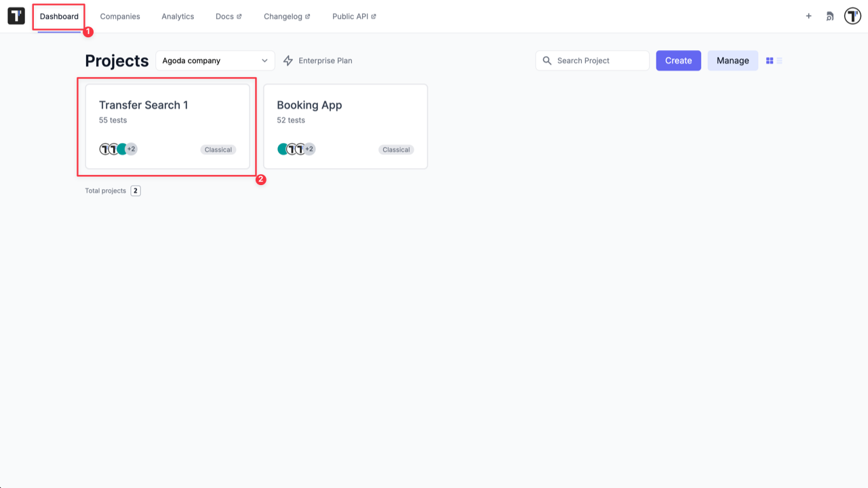Viewport: 868px width, 488px height.
Task: Click the app logo in the top-left corner
Action: 16,16
